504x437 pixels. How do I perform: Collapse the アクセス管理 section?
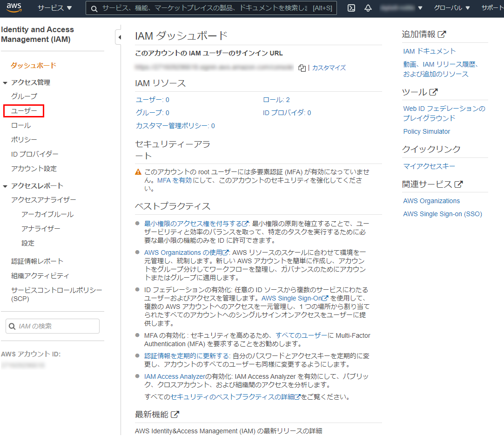pos(5,83)
